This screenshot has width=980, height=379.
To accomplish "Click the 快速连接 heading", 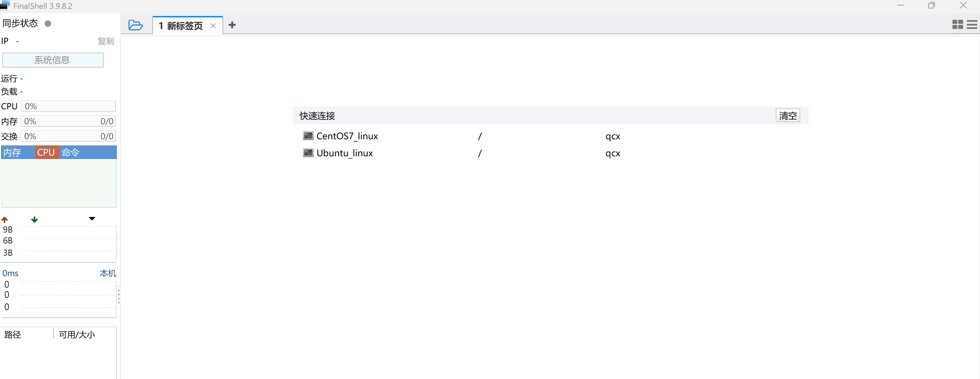I will pyautogui.click(x=317, y=115).
